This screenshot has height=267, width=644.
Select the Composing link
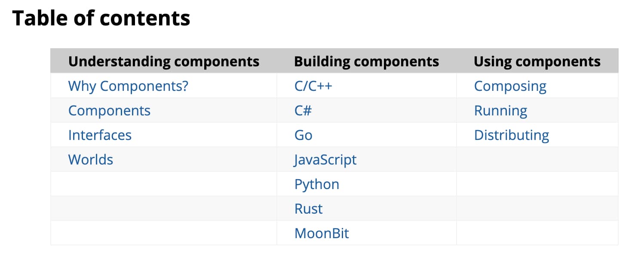point(510,86)
